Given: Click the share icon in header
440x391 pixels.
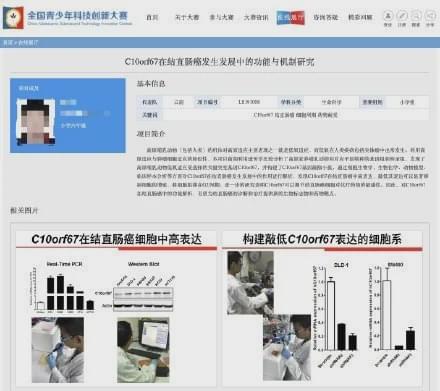Looking at the screenshot, I should click(430, 16).
